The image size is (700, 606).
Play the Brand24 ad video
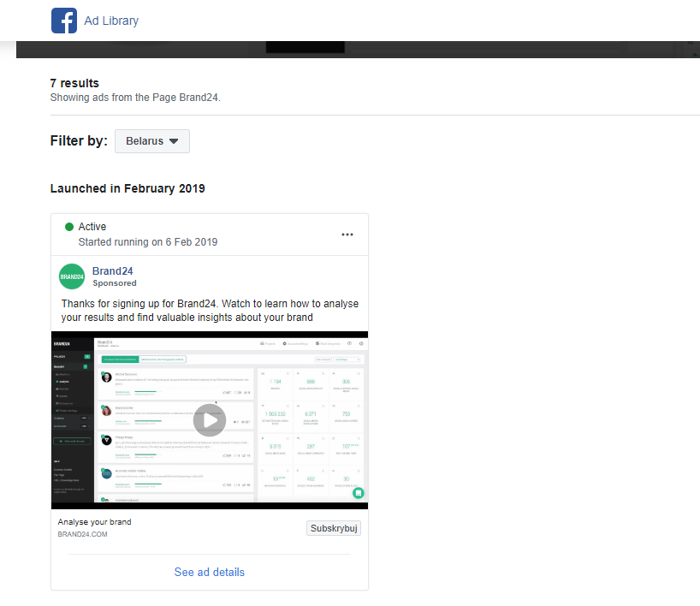210,420
